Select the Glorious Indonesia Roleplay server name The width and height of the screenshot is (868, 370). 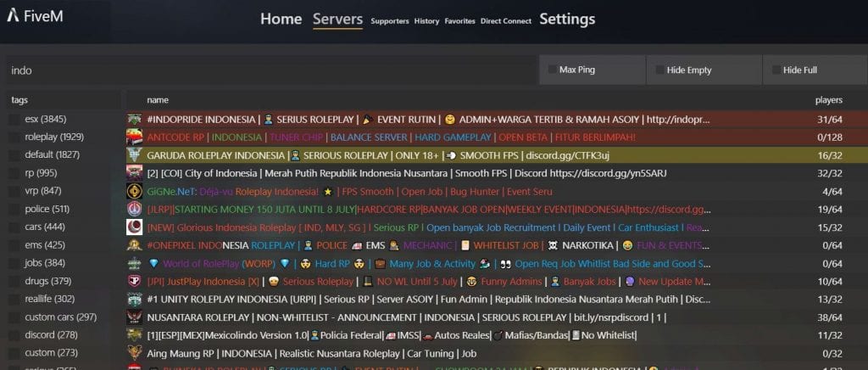428,227
